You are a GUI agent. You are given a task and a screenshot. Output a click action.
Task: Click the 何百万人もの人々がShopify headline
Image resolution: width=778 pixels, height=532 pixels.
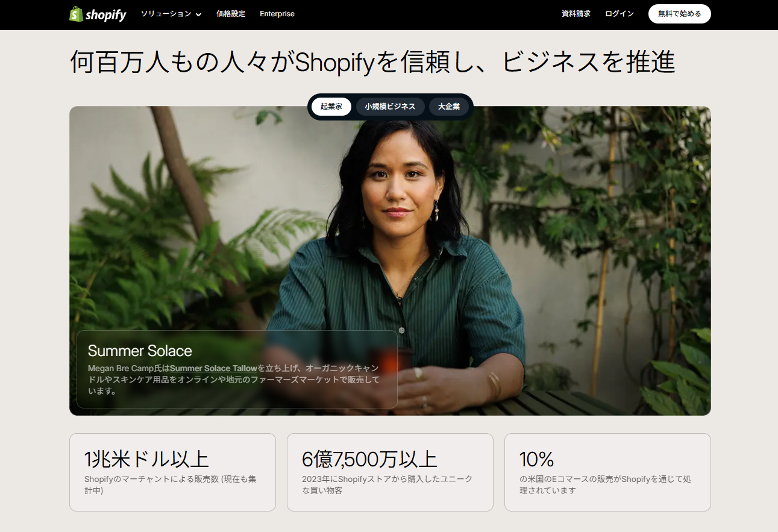pyautogui.click(x=372, y=63)
